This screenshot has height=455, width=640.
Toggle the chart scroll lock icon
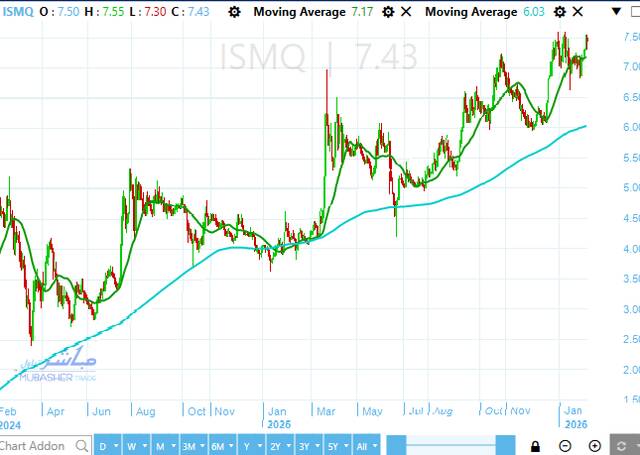pyautogui.click(x=536, y=446)
